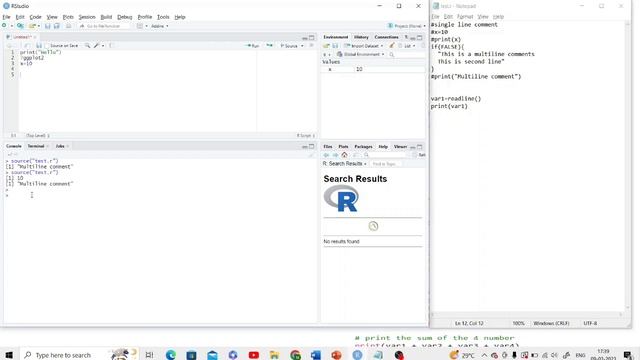Click the Files tab in lower right pane
Image resolution: width=640 pixels, height=360 pixels.
point(328,147)
